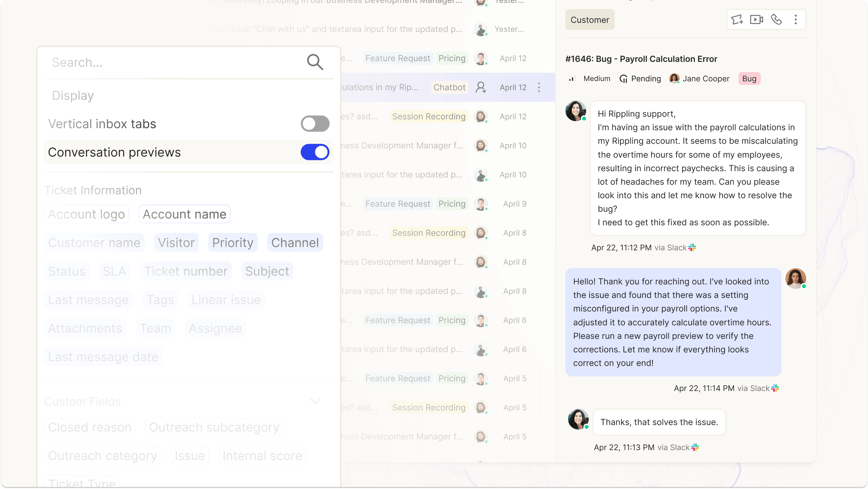Select Last message chip
Image resolution: width=868 pixels, height=489 pixels.
(x=88, y=300)
